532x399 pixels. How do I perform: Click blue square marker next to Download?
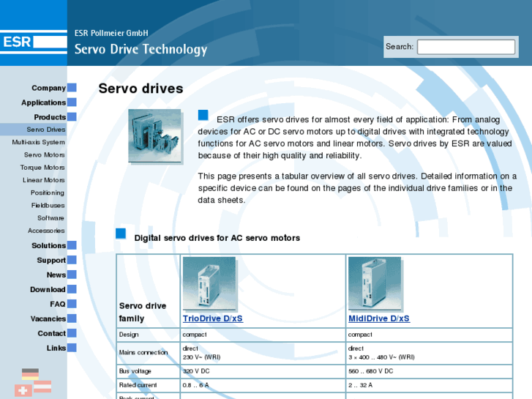[72, 289]
